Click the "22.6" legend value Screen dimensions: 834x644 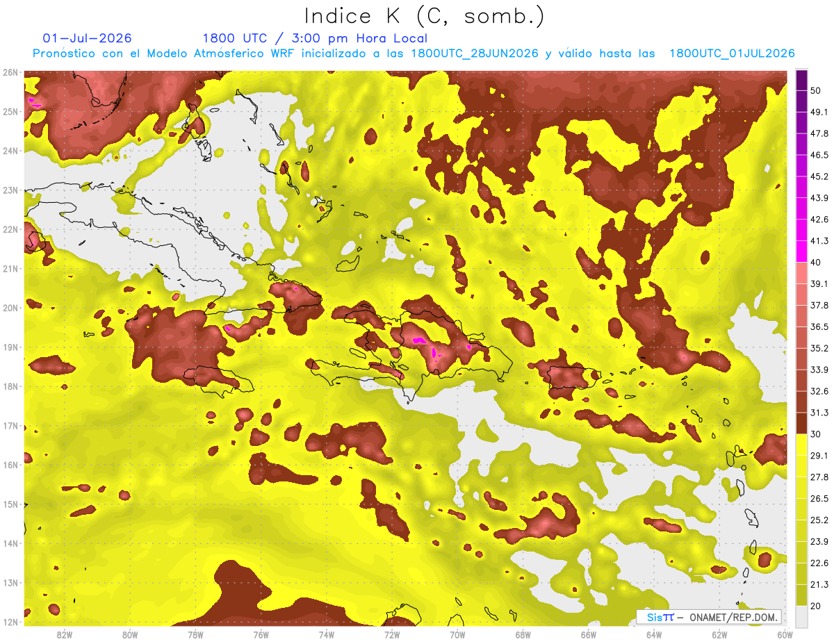819,563
